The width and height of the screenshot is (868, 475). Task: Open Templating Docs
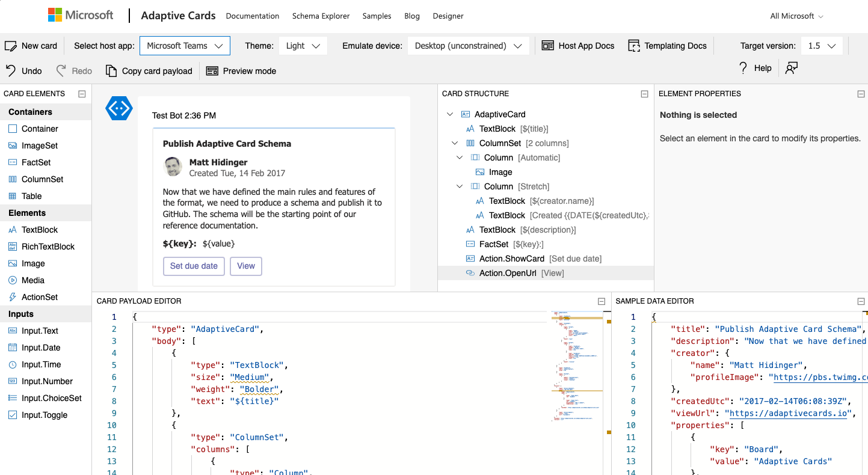point(667,46)
